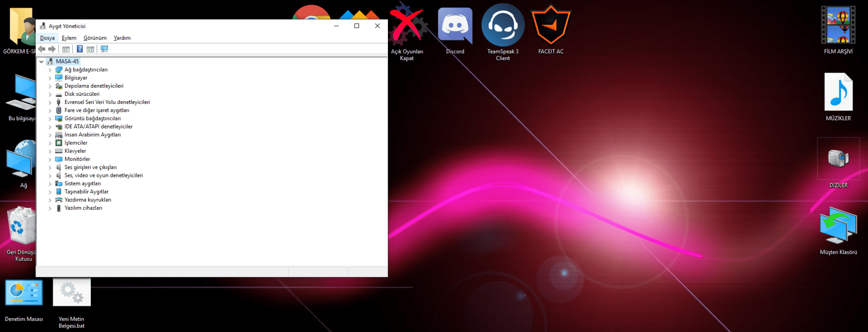This screenshot has width=868, height=332.
Task: Open Help via blue question mark icon
Action: coord(80,49)
